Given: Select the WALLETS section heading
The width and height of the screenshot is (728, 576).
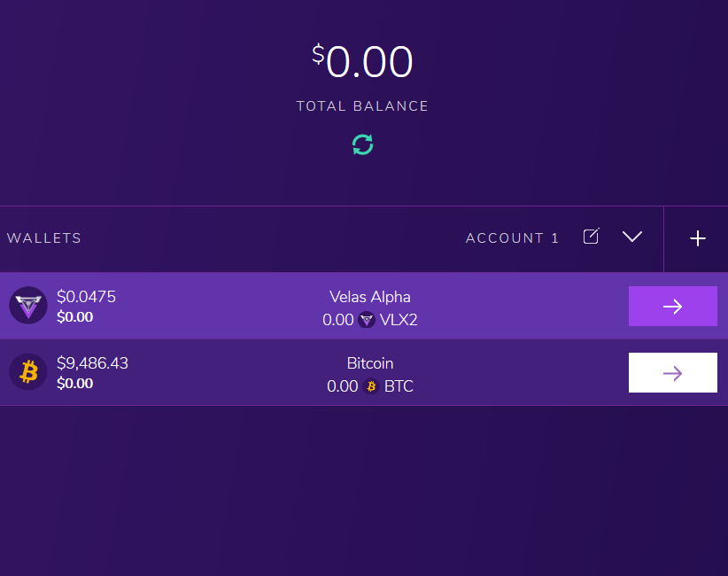Looking at the screenshot, I should pyautogui.click(x=44, y=238).
